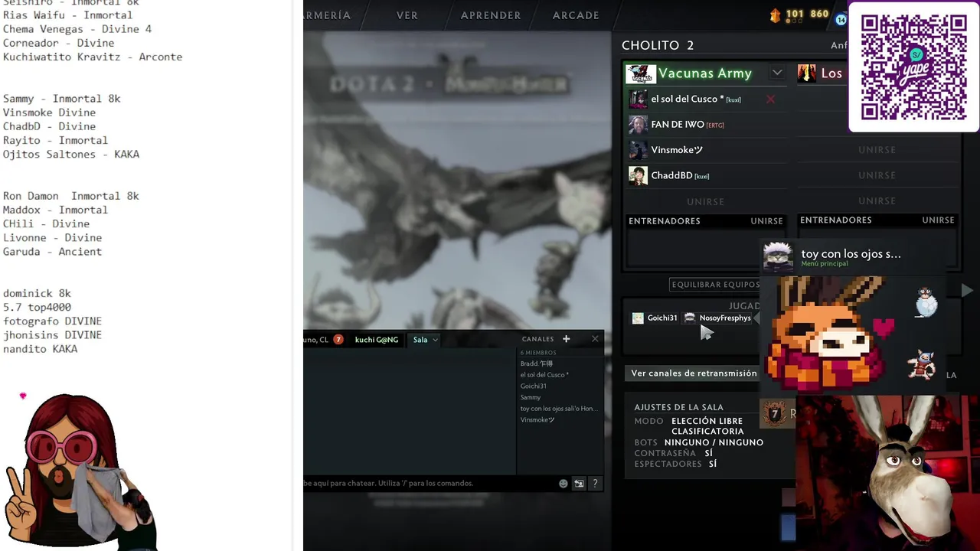Expand the Vacunas Army team dropdown
Viewport: 980px width, 551px height.
[x=777, y=73]
